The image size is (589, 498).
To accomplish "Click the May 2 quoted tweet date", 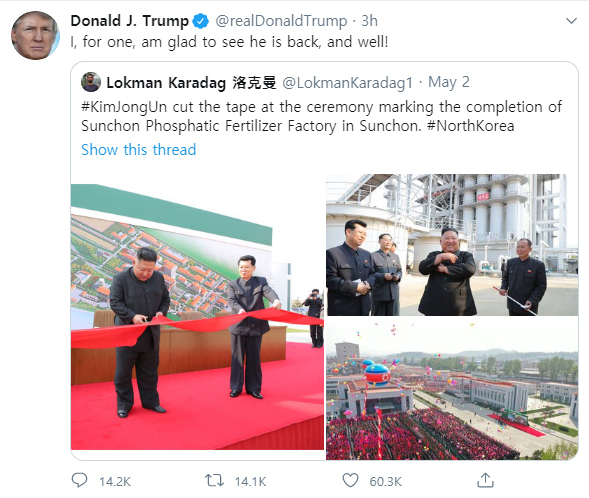I will 449,82.
